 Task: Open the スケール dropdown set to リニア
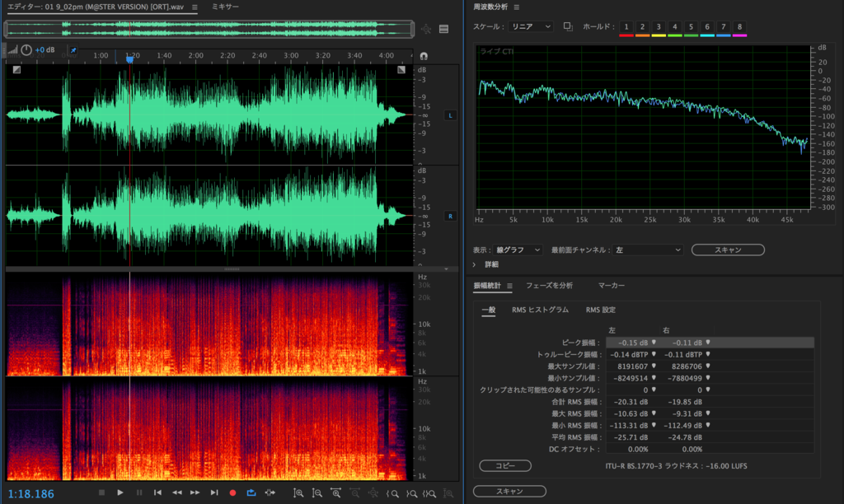click(531, 26)
